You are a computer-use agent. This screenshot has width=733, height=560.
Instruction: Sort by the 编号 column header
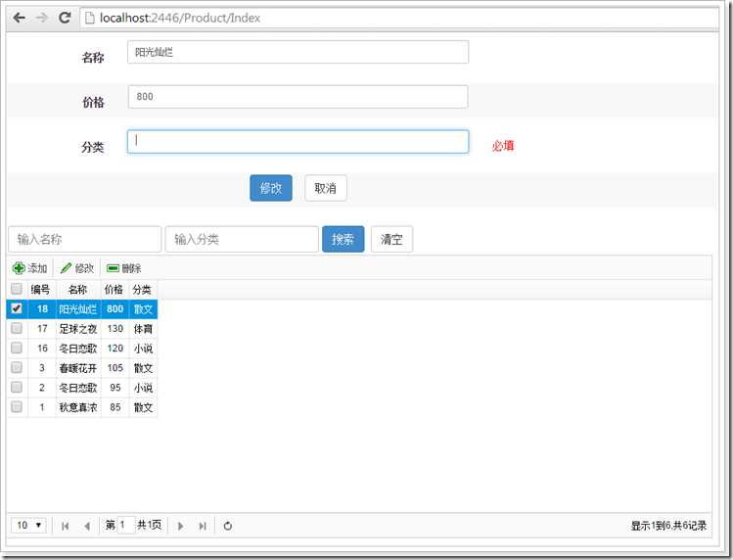point(41,290)
